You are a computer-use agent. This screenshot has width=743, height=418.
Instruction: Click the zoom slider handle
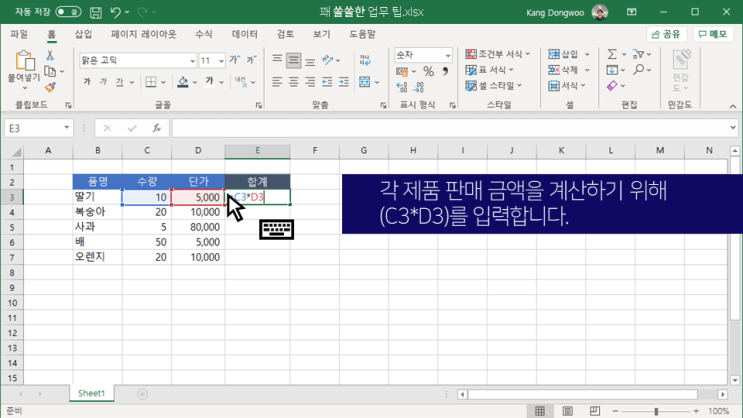tap(656, 411)
